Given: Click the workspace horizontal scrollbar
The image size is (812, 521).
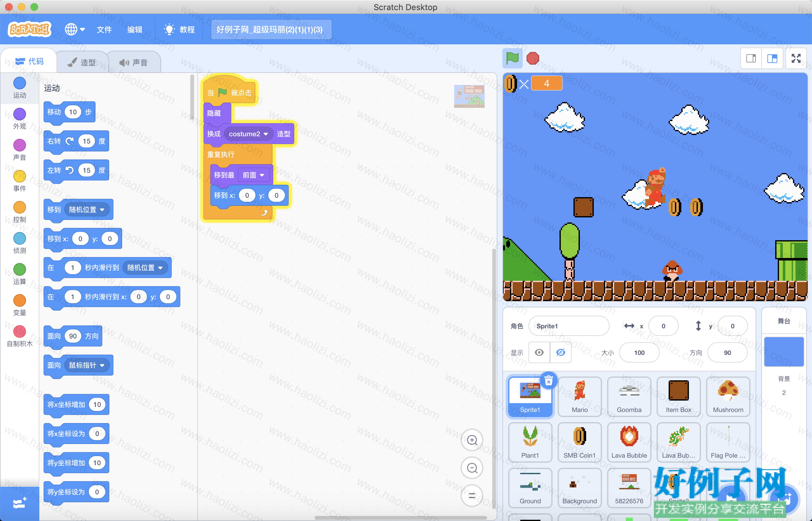Looking at the screenshot, I should 401,518.
